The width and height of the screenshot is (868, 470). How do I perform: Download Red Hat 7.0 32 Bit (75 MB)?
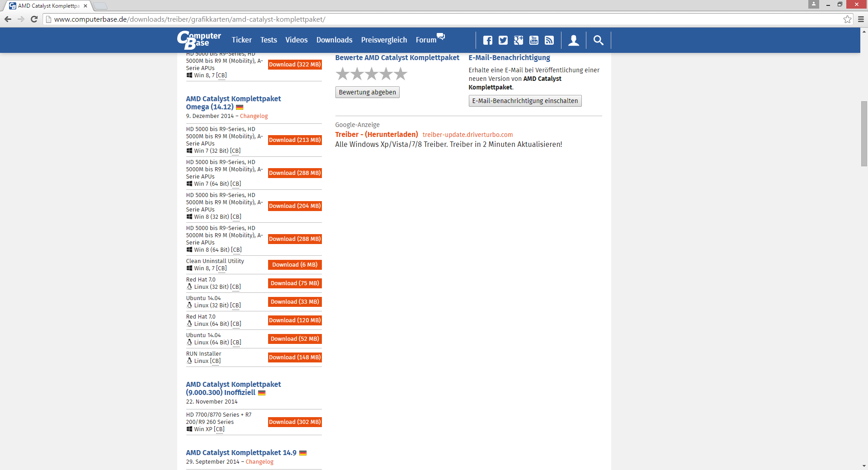[x=295, y=283]
